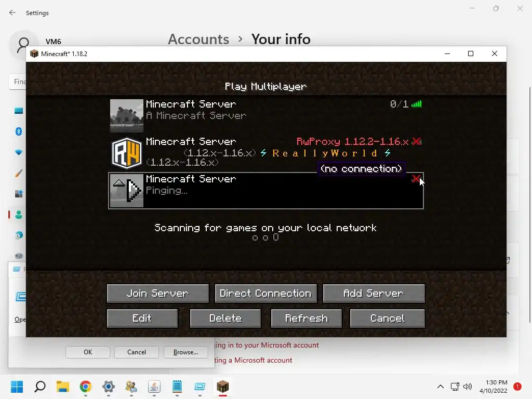Viewport: 532px width, 399px height.
Task: Click OK in the Run dialog
Action: point(87,352)
